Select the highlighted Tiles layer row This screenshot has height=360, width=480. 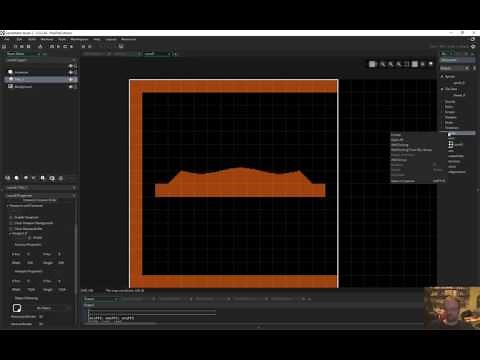41,79
